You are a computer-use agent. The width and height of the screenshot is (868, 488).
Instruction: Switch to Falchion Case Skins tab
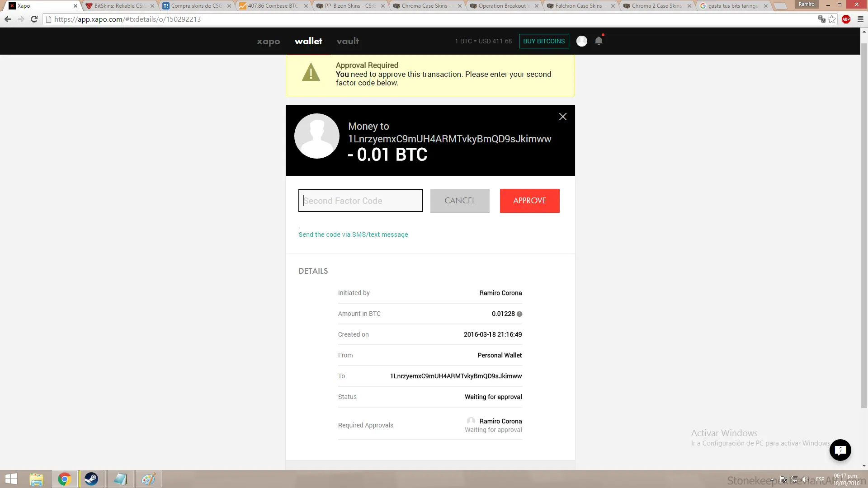[x=580, y=6]
